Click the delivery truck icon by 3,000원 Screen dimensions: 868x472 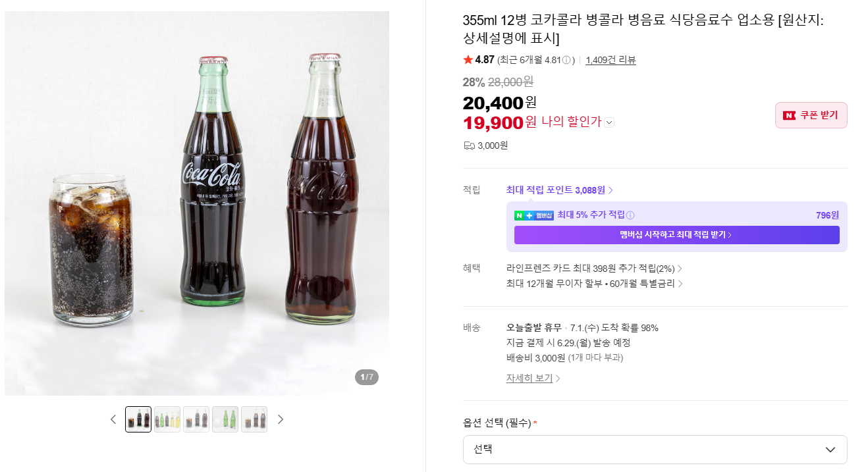point(469,145)
